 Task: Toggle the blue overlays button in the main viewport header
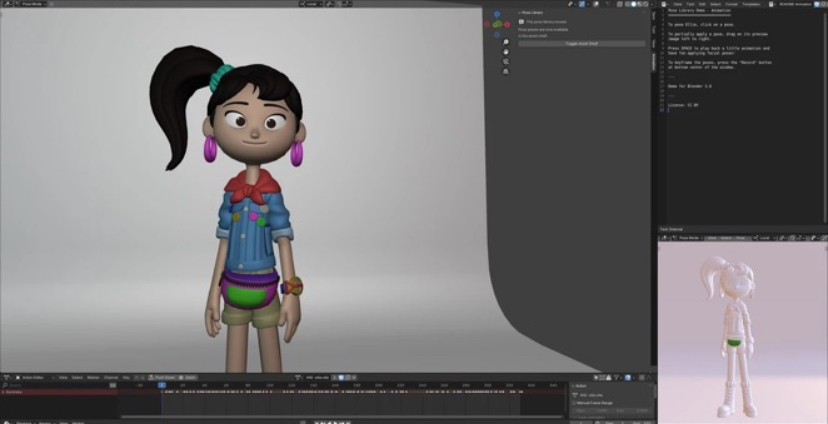pos(582,4)
